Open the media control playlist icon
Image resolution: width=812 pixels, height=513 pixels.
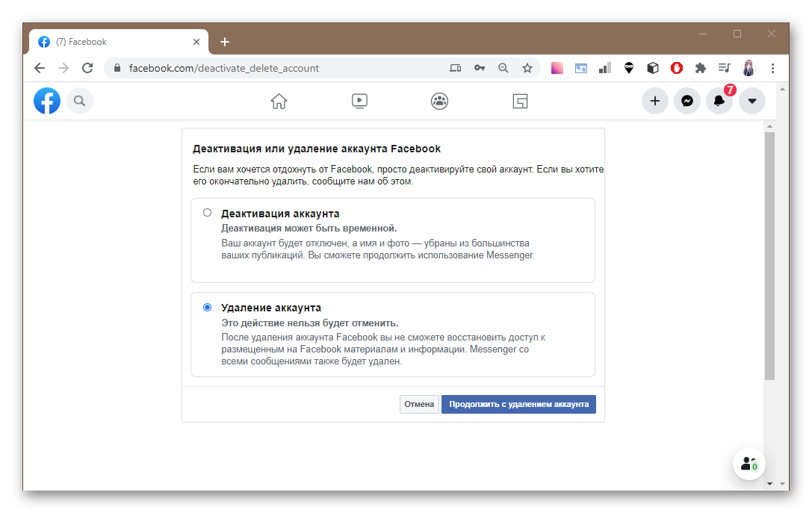(x=724, y=68)
